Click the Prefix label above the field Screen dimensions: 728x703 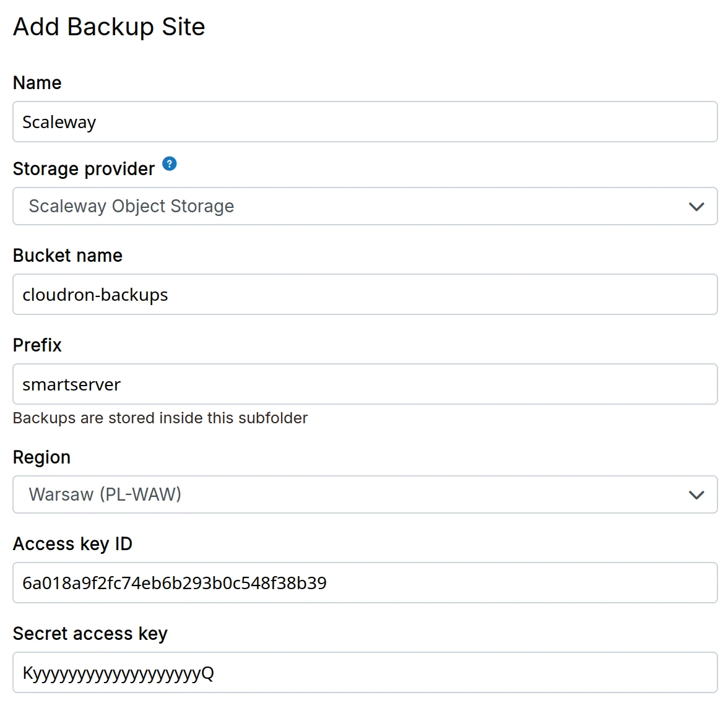pyautogui.click(x=37, y=345)
